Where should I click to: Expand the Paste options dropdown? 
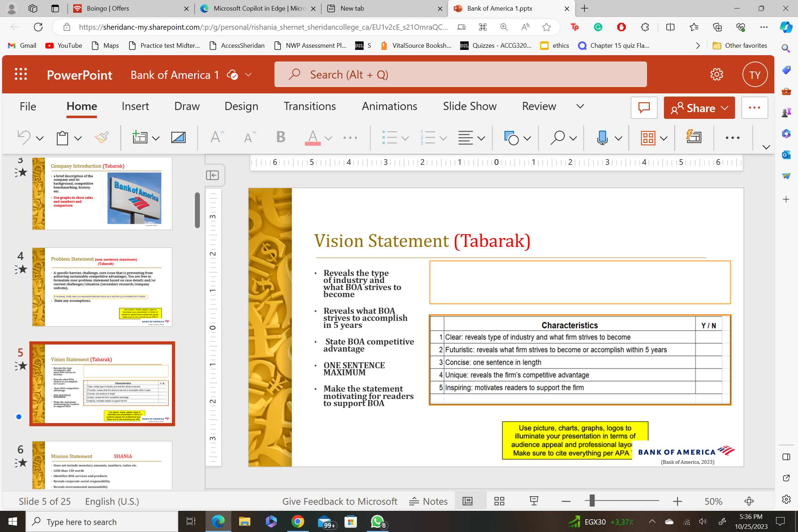[78, 138]
